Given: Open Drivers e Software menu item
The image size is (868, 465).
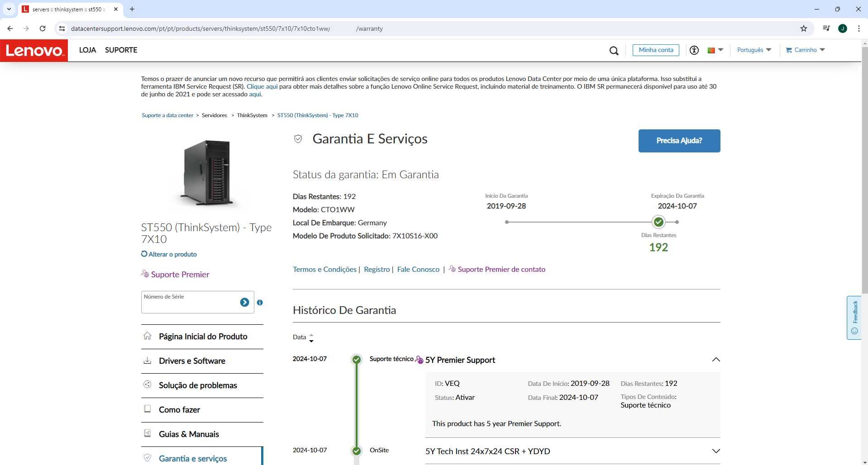Looking at the screenshot, I should 202,361.
